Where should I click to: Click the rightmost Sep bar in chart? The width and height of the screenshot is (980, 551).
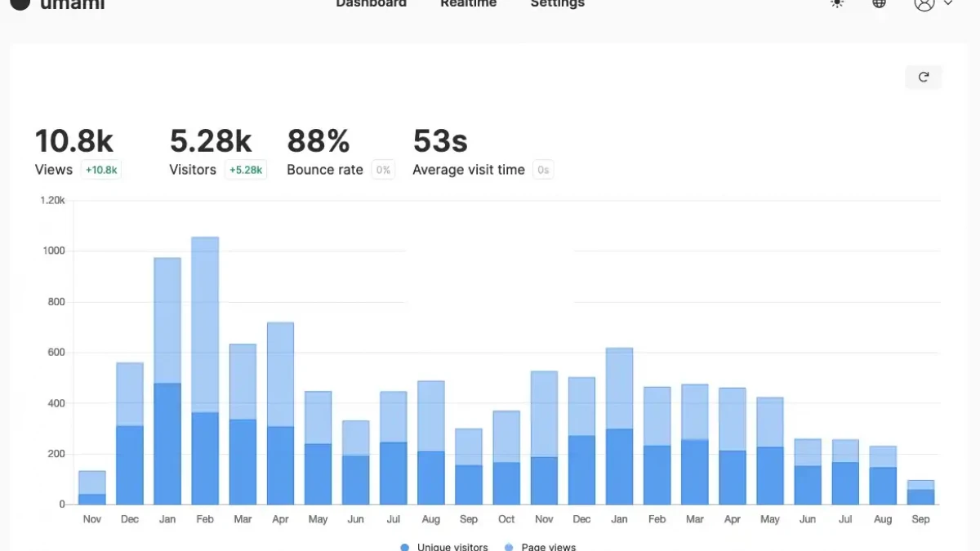pyautogui.click(x=920, y=493)
